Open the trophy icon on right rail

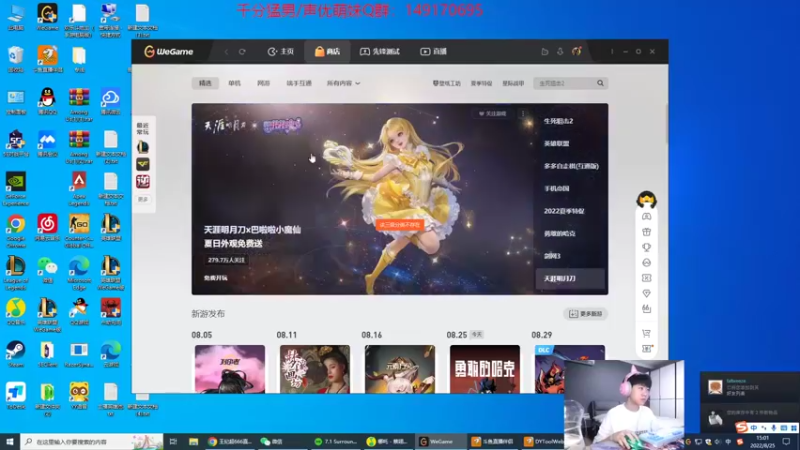click(x=646, y=247)
